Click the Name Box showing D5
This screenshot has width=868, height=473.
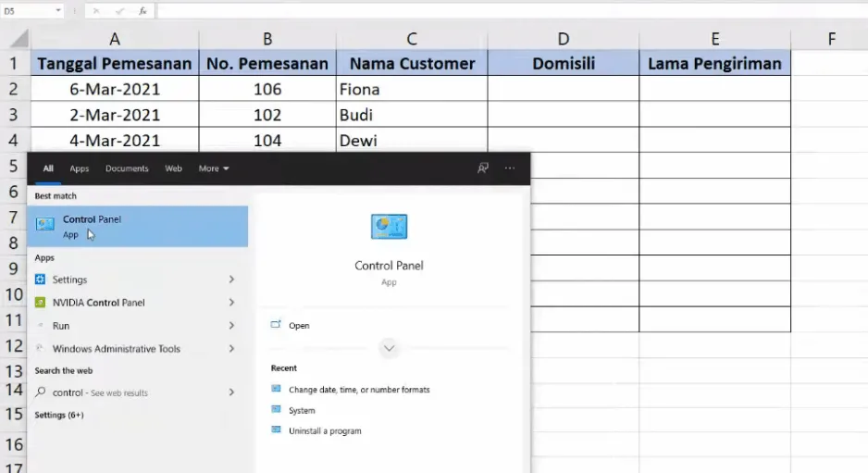28,10
